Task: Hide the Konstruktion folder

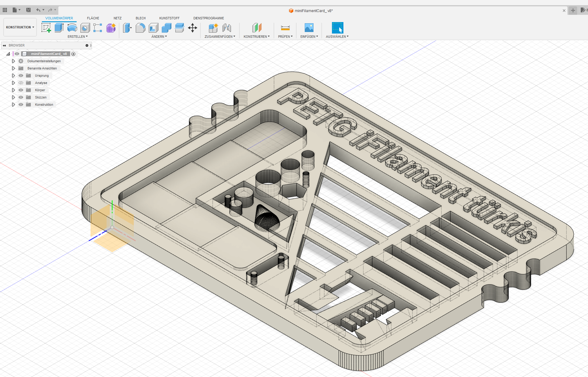Action: click(21, 105)
